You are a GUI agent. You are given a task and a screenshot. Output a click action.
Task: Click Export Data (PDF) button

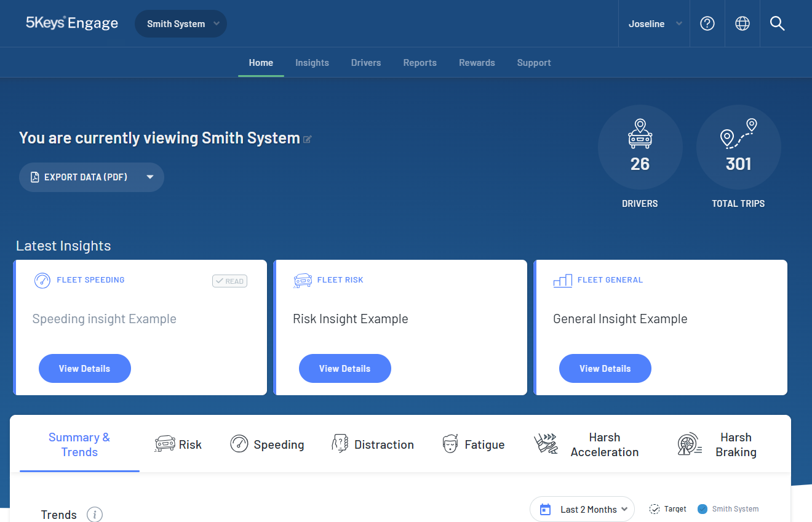(92, 177)
